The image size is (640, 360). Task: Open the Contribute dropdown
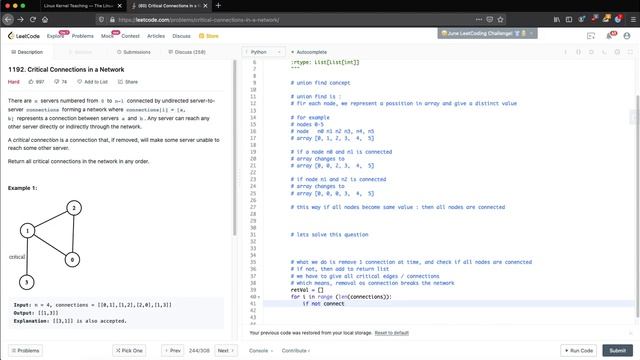pos(296,351)
